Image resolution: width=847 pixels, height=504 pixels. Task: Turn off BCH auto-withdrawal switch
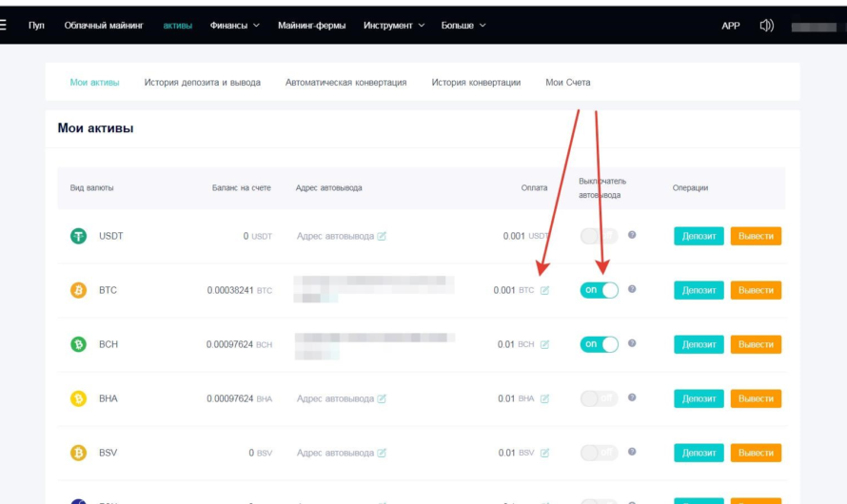tap(599, 344)
